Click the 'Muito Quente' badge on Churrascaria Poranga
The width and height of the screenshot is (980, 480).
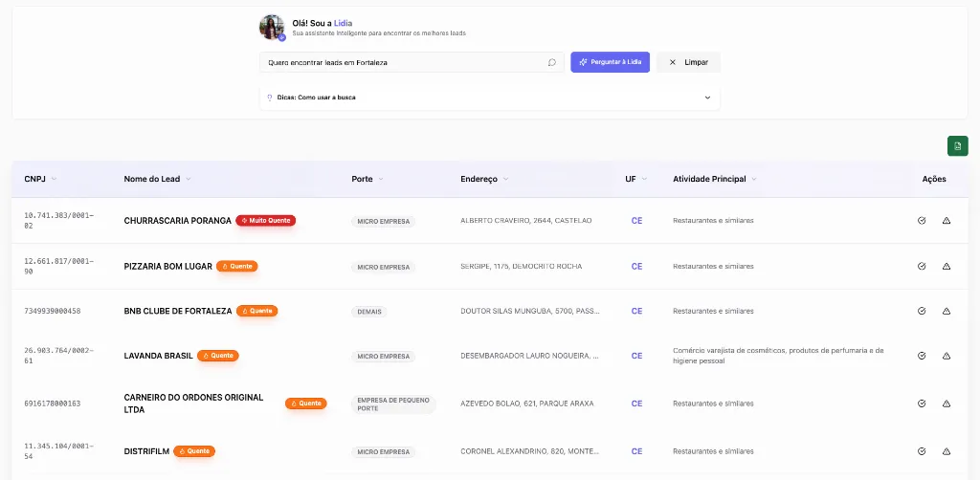[266, 220]
